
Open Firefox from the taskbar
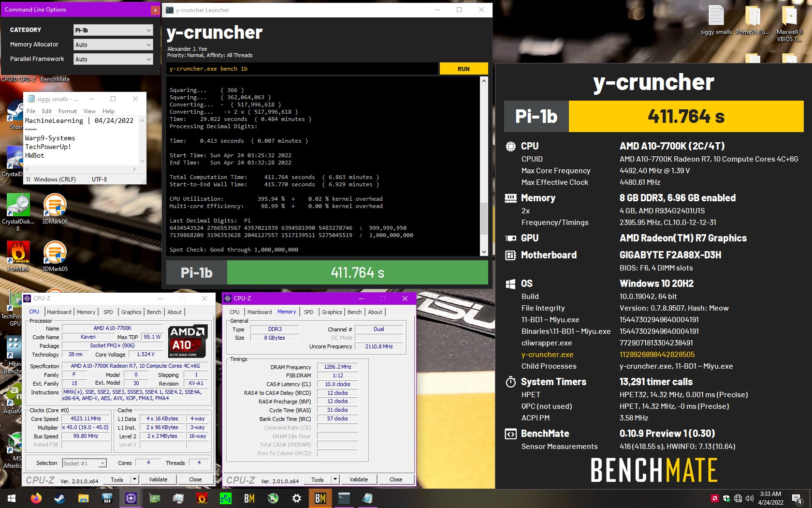click(x=36, y=498)
